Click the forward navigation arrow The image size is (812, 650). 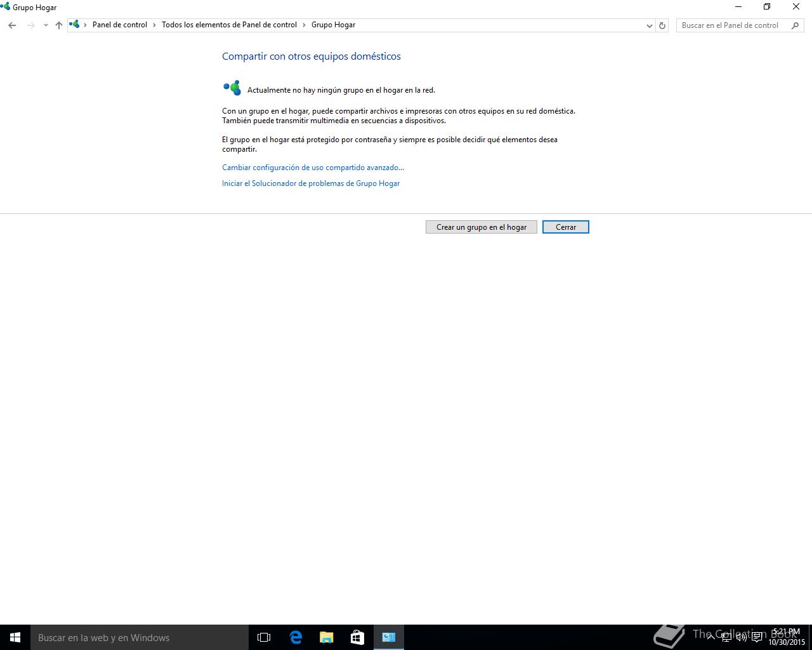[x=30, y=25]
